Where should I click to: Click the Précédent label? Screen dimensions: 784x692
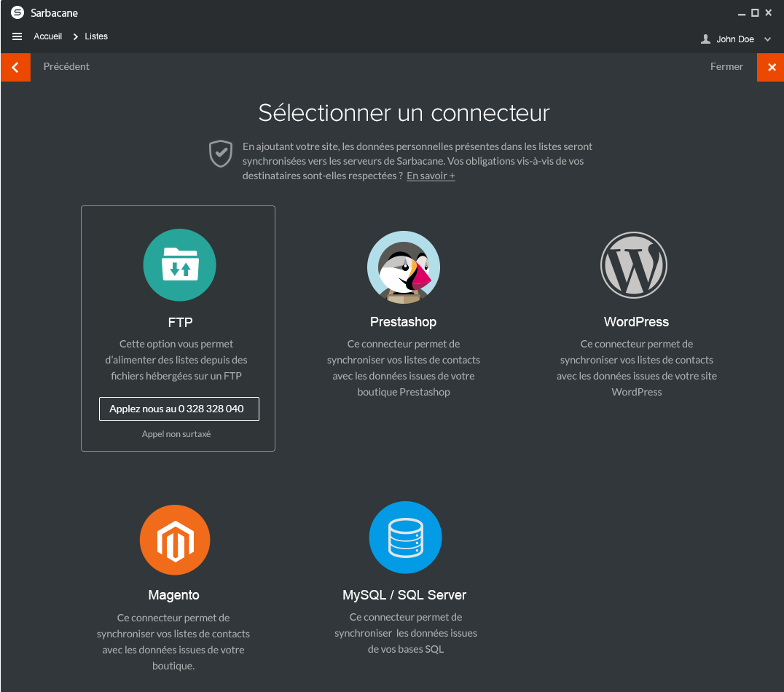click(66, 66)
